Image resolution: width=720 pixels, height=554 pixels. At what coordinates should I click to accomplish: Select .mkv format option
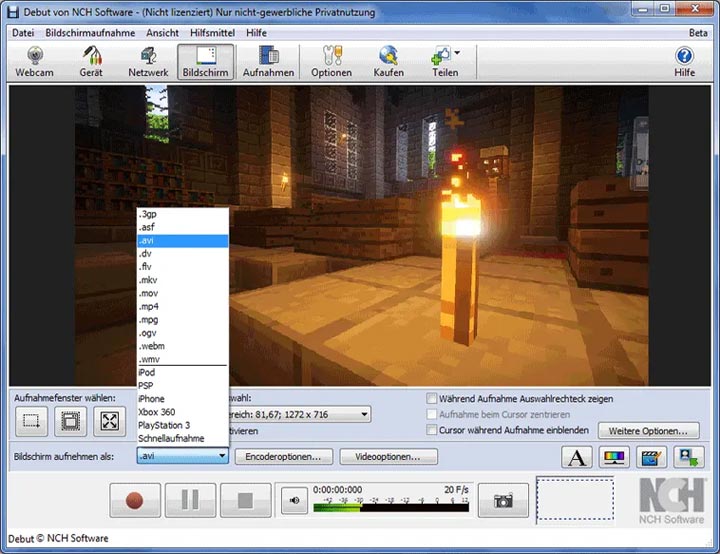(183, 280)
